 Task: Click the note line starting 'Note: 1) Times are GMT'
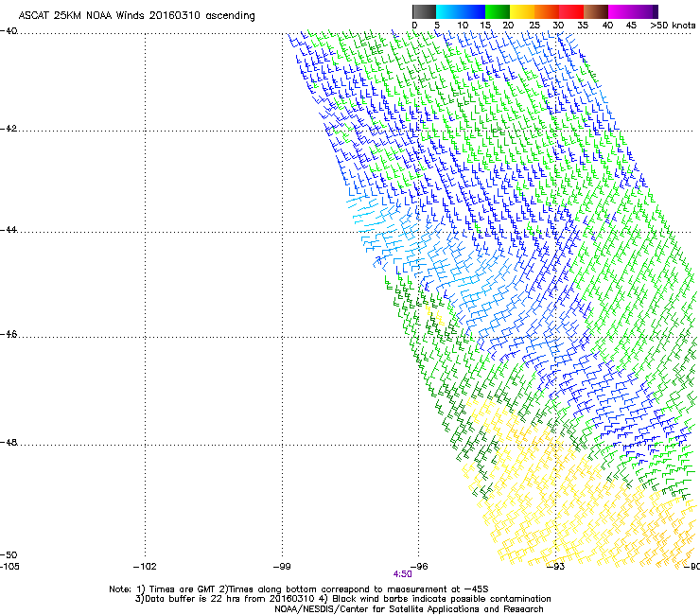tap(299, 589)
